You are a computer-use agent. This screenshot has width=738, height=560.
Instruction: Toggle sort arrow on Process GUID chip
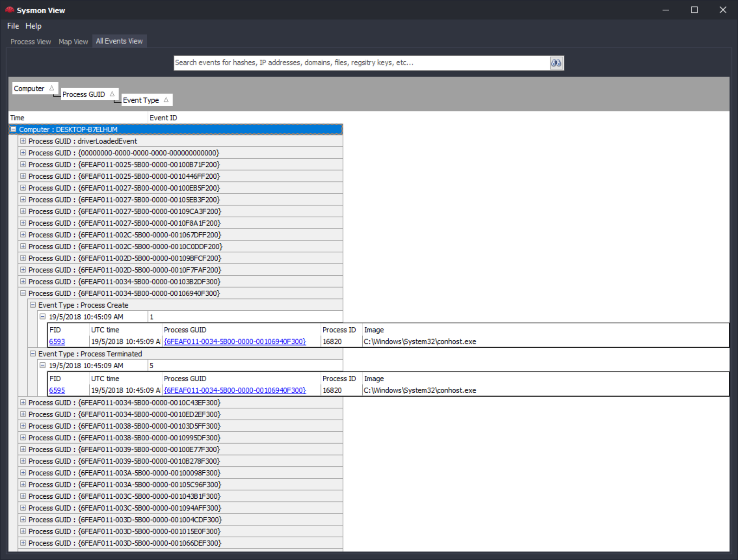112,94
